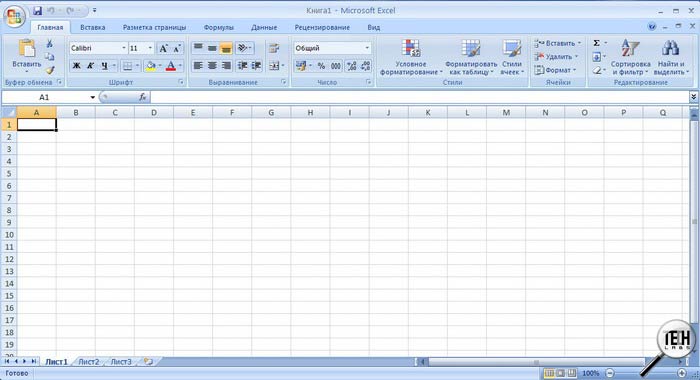Screen dimensions: 700x380
Task: Apply percent style
Action: pos(321,66)
